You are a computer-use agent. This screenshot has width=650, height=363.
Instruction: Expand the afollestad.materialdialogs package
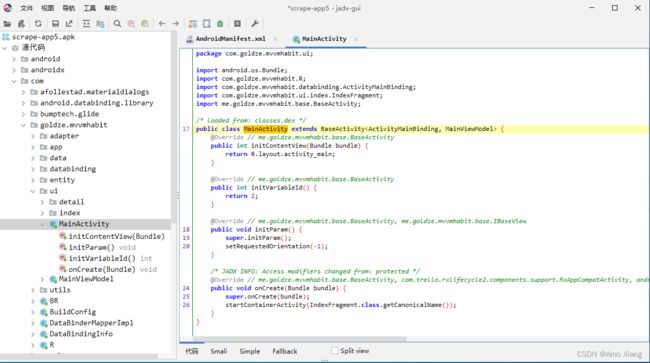[24, 92]
